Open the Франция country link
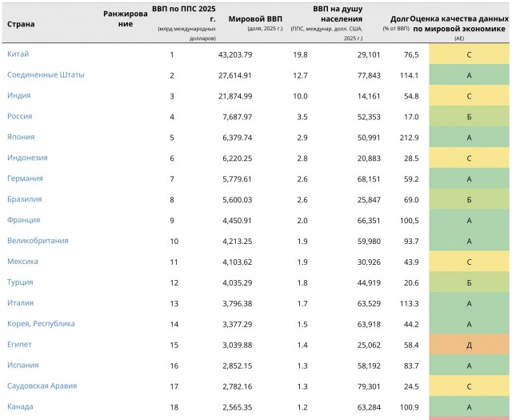The image size is (512, 420). (x=23, y=220)
